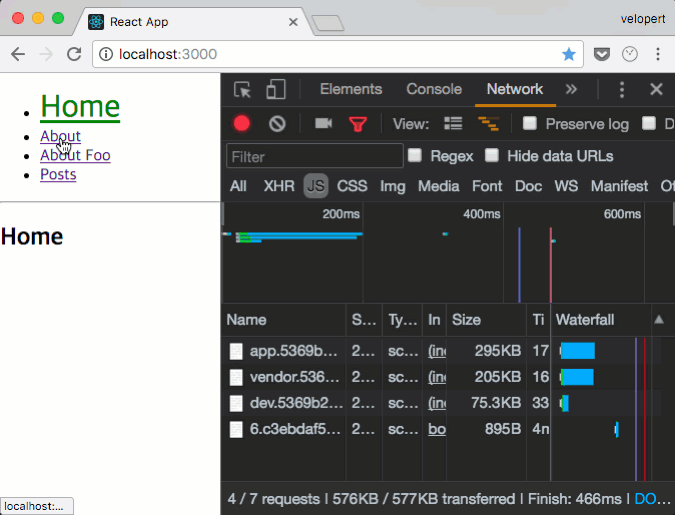Toggle the waterfall overview view icon
This screenshot has height=515, width=675.
tap(488, 124)
